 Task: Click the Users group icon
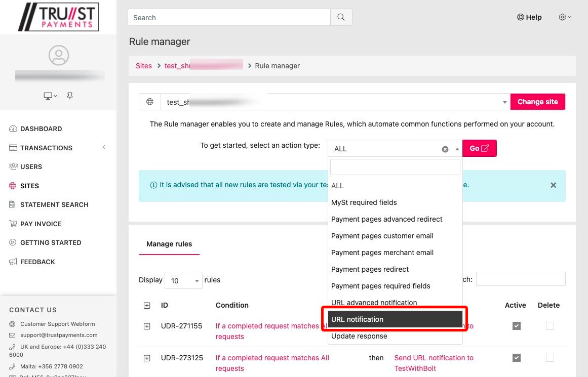click(x=13, y=166)
